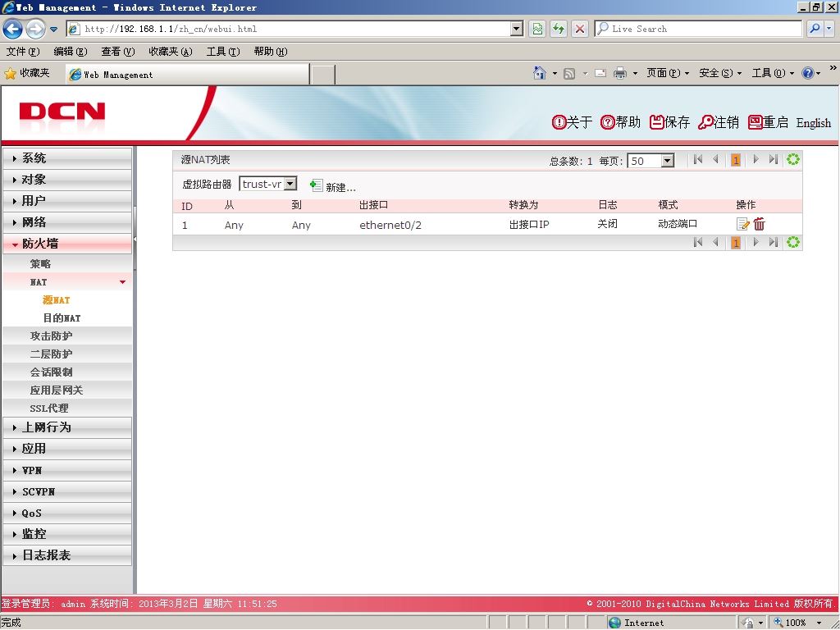Click the address bar URL field
This screenshot has height=630, width=840.
295,29
